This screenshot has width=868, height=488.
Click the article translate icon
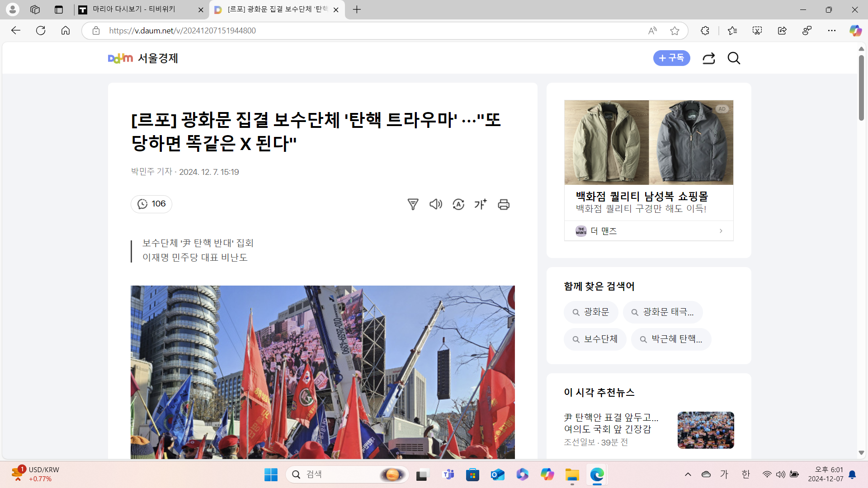pyautogui.click(x=458, y=204)
